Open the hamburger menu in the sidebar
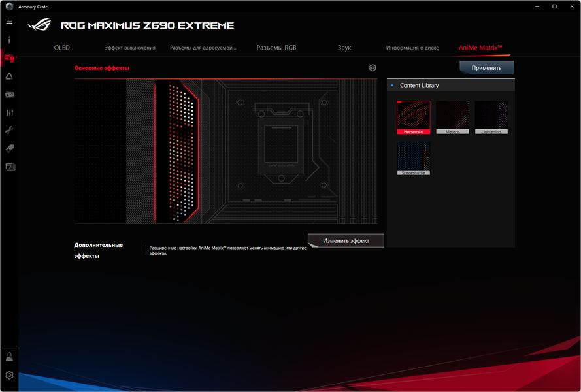581x392 pixels. [x=9, y=22]
